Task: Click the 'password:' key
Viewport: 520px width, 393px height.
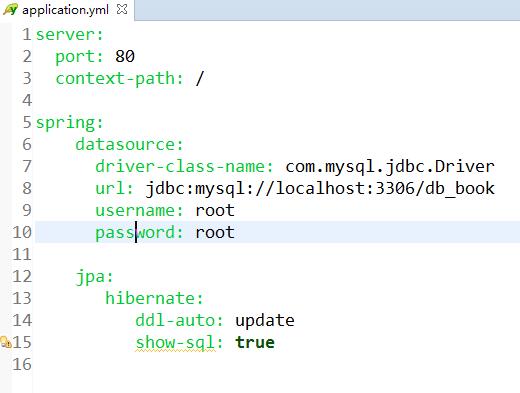Action: [x=140, y=233]
